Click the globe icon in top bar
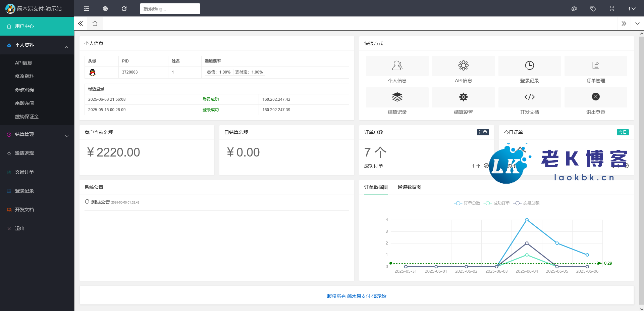Image resolution: width=644 pixels, height=311 pixels. (x=105, y=9)
